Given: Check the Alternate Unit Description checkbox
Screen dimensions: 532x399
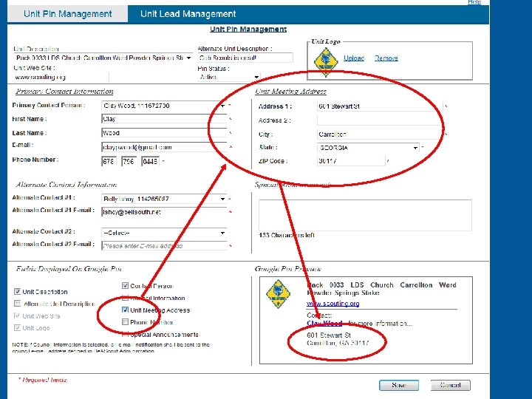Looking at the screenshot, I should 17,304.
